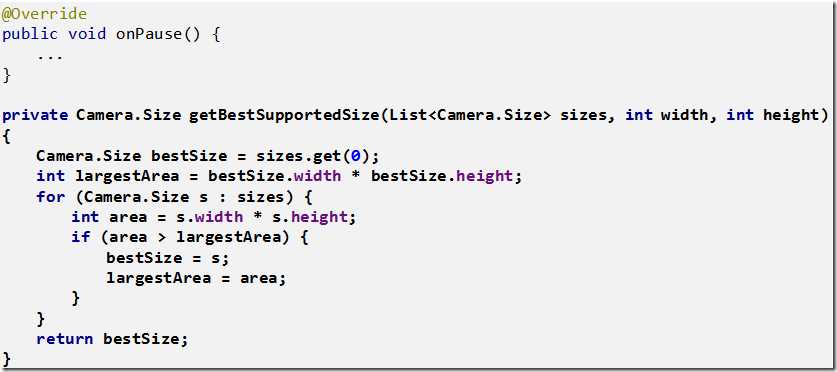Click the if (area > largestArea) condition
Screen dimensions: 837x372
pos(190,238)
